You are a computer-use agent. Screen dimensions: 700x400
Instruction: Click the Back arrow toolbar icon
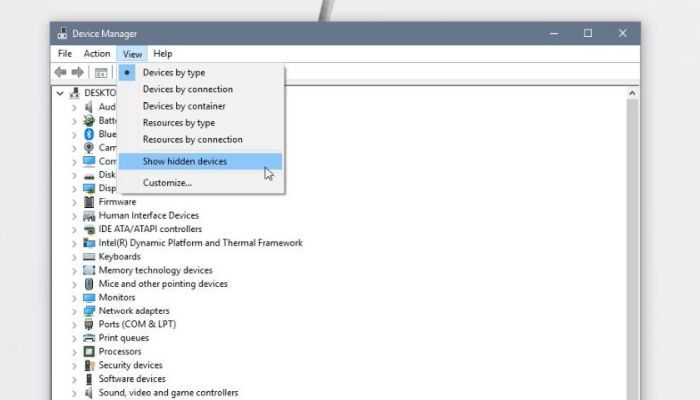60,72
